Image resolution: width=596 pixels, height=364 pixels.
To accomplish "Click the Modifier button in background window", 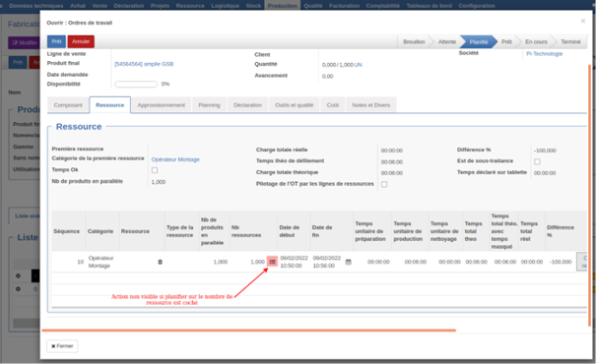I will tap(25, 42).
